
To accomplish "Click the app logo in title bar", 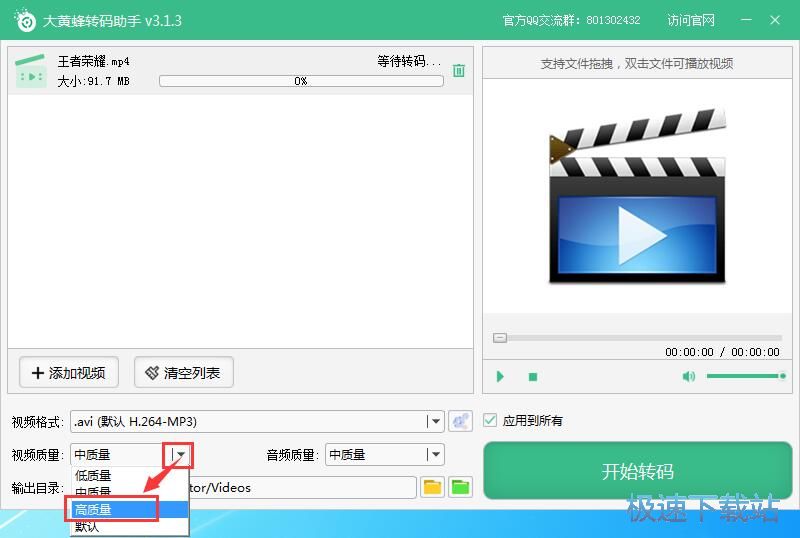I will 23,20.
